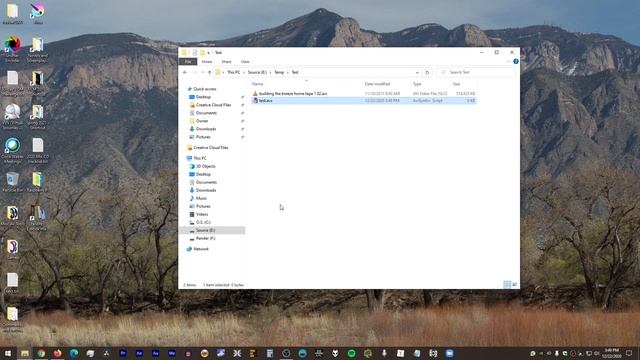Click This PC in the address breadcrumb
Image resolution: width=640 pixels, height=360 pixels.
pos(233,72)
